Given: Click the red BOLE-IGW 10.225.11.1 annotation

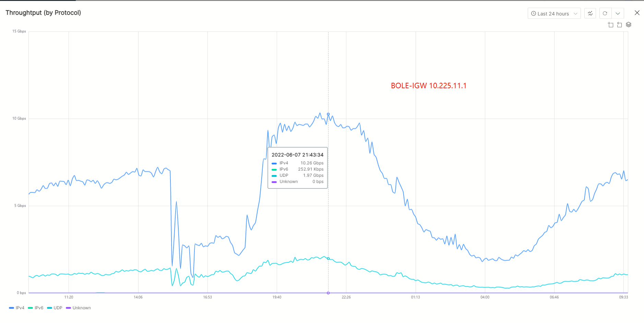Looking at the screenshot, I should pos(429,86).
